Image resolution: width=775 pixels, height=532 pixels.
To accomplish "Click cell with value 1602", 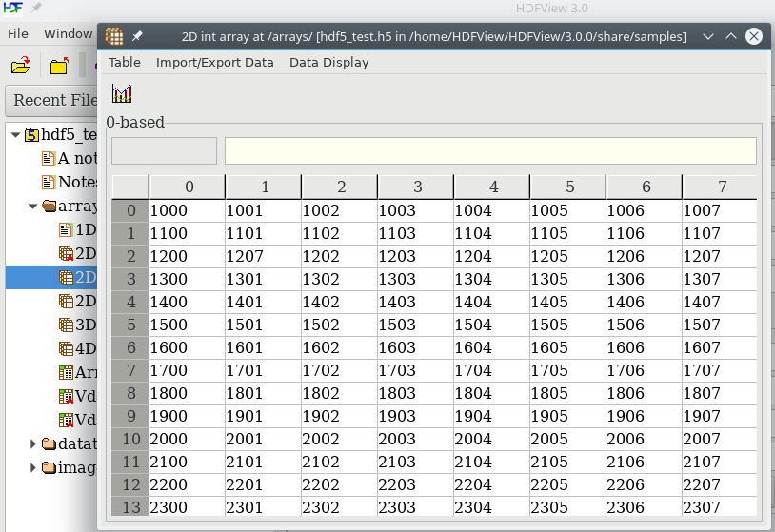I will 339,347.
